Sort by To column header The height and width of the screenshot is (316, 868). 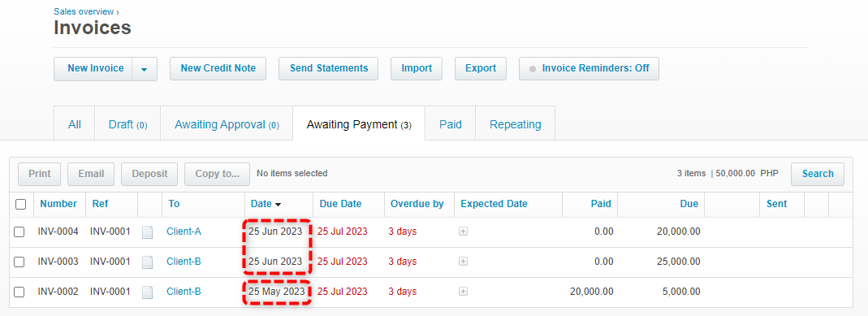point(174,204)
